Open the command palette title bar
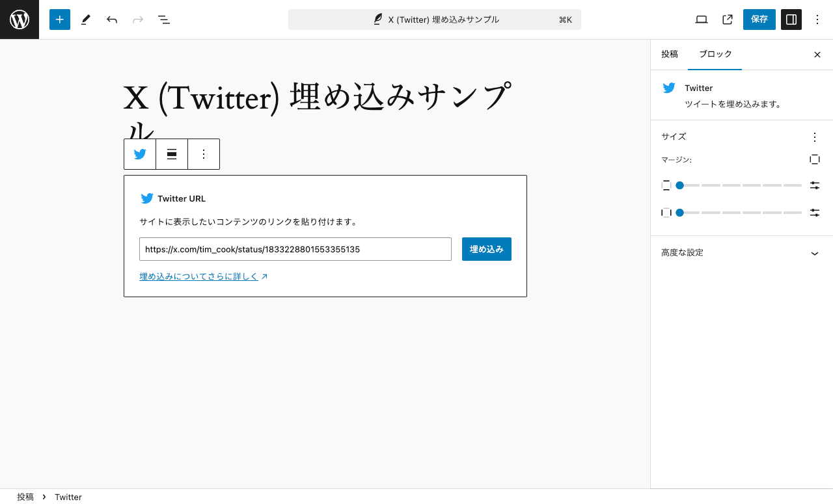 435,20
